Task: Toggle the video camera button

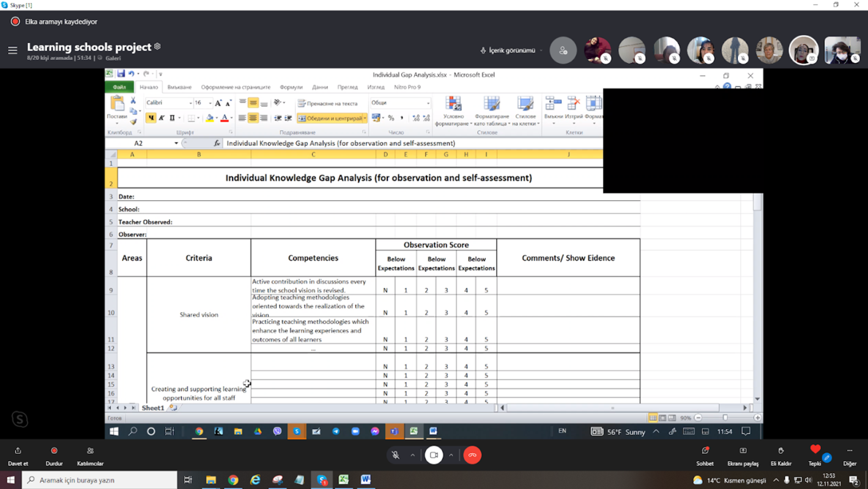Action: pyautogui.click(x=434, y=455)
